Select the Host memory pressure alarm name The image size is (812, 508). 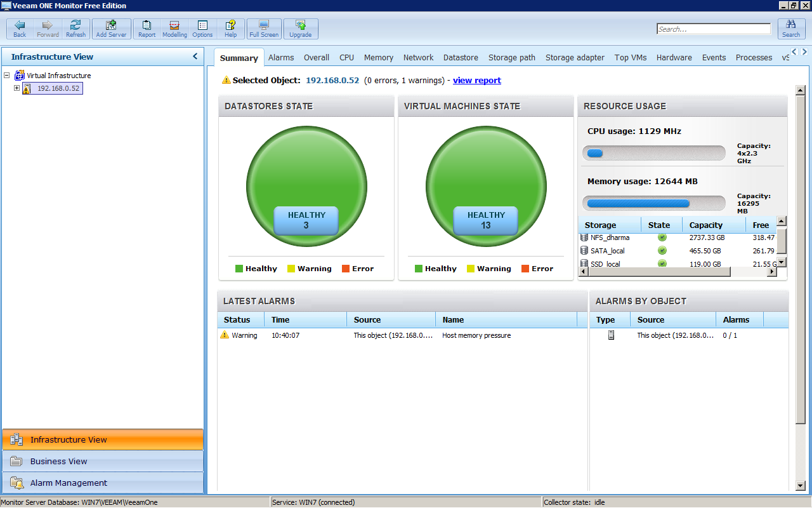coord(476,335)
